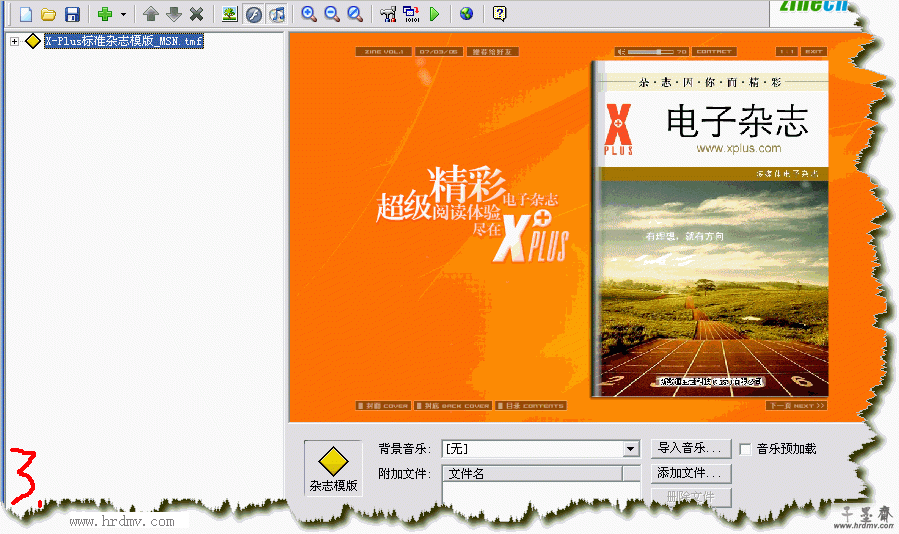Click 添加文件... add file button
This screenshot has height=534, width=899.
coord(691,473)
